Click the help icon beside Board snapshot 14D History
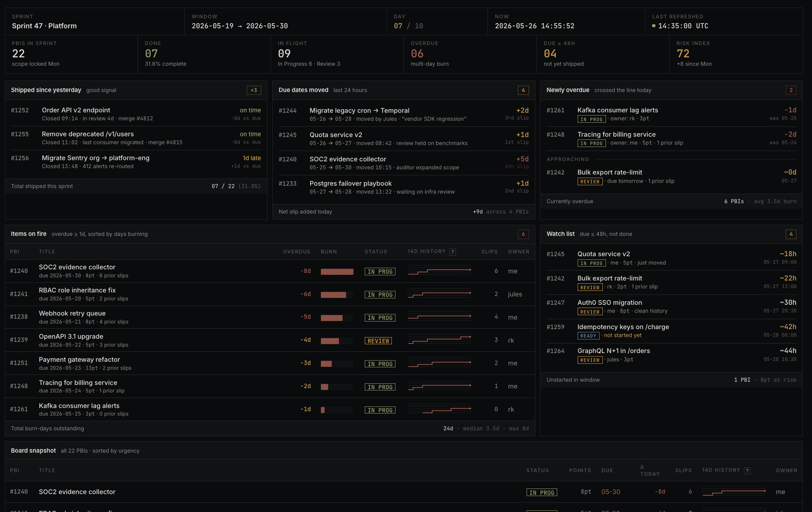 click(x=747, y=471)
